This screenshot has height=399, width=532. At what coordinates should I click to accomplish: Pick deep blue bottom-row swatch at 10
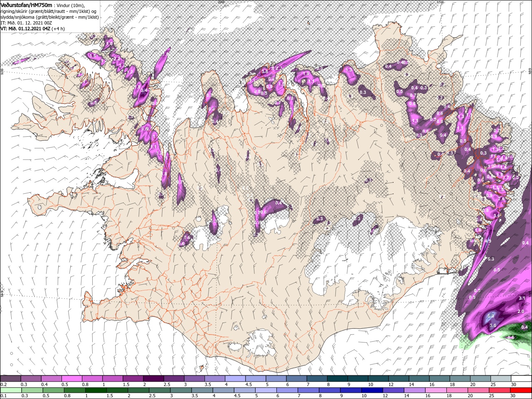pos(371,390)
